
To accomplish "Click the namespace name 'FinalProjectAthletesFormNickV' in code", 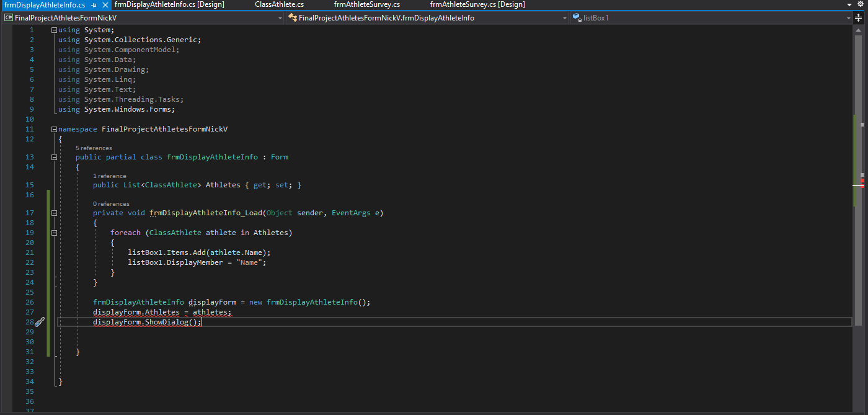I will (164, 129).
